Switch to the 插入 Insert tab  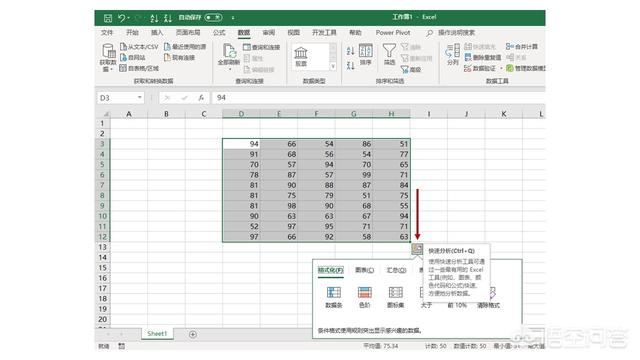(157, 33)
